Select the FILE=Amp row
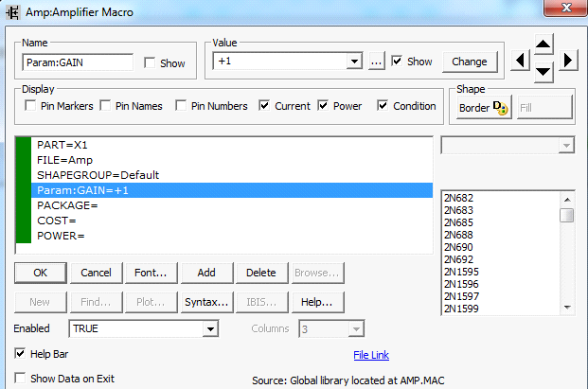The image size is (588, 389). pos(232,160)
